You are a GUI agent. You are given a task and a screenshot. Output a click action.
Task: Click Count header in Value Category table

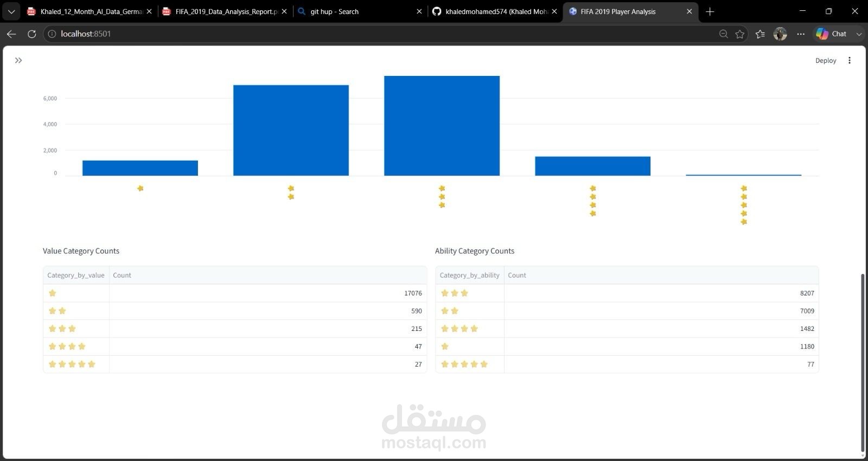pyautogui.click(x=268, y=275)
